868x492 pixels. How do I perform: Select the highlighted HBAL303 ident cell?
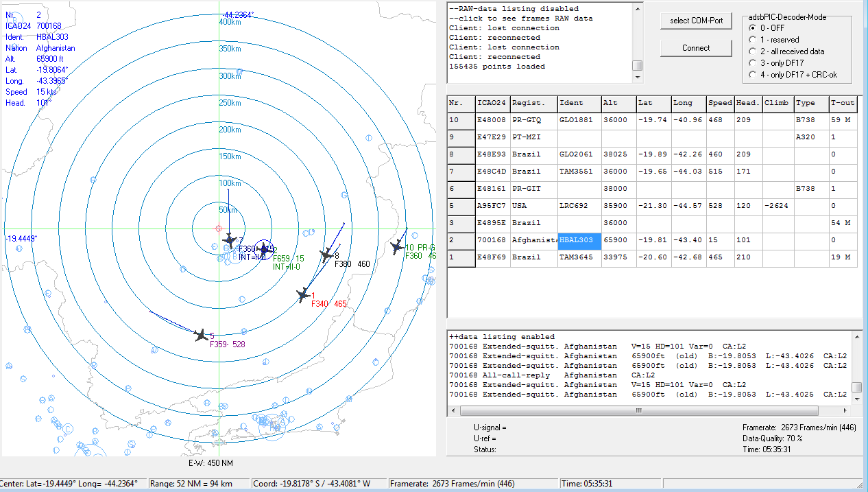(579, 240)
